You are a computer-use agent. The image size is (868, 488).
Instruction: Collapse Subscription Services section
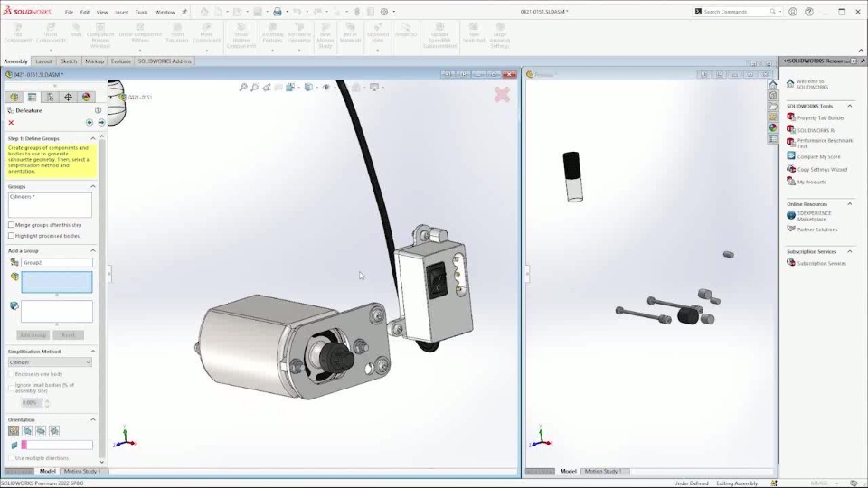pyautogui.click(x=850, y=252)
